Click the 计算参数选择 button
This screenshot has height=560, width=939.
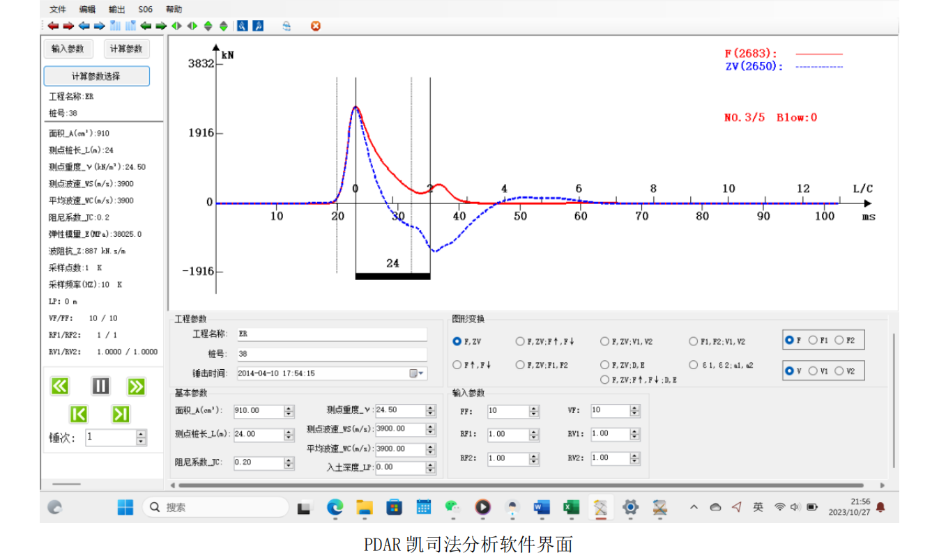point(96,76)
